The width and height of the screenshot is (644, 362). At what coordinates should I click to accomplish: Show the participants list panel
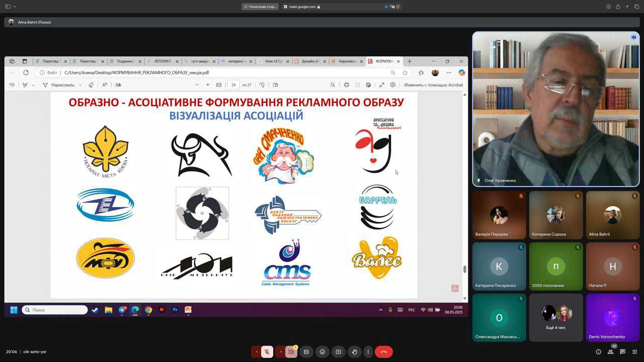(x=610, y=352)
